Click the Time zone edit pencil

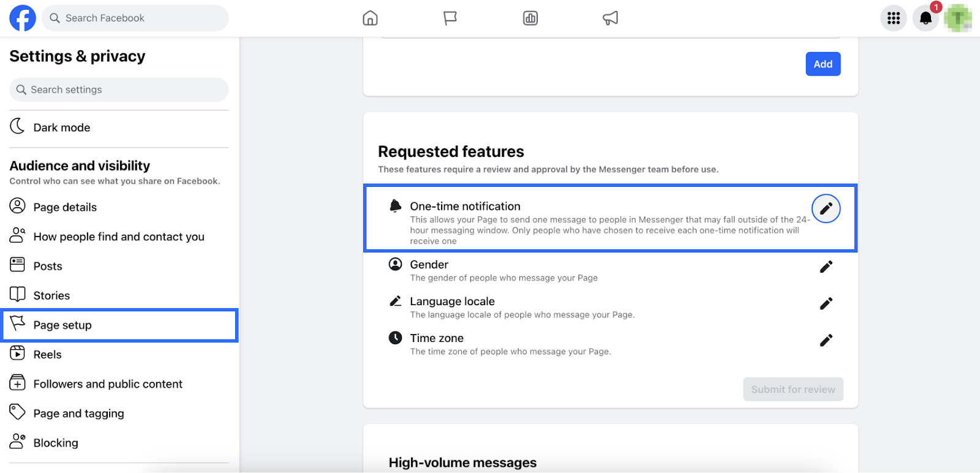(826, 340)
